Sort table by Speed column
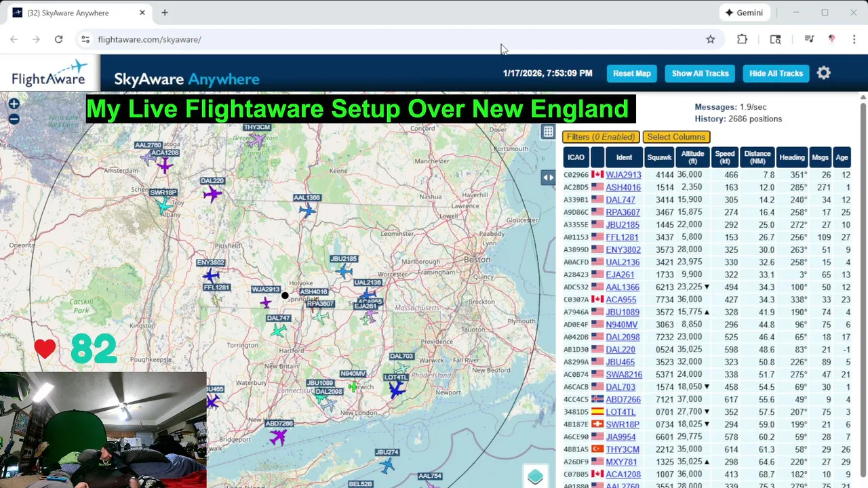The image size is (868, 488). tap(725, 157)
